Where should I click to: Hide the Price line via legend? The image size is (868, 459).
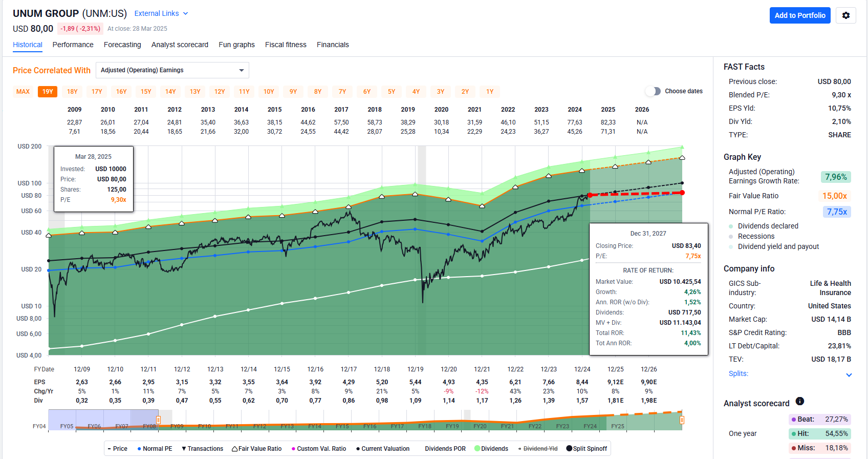point(117,449)
